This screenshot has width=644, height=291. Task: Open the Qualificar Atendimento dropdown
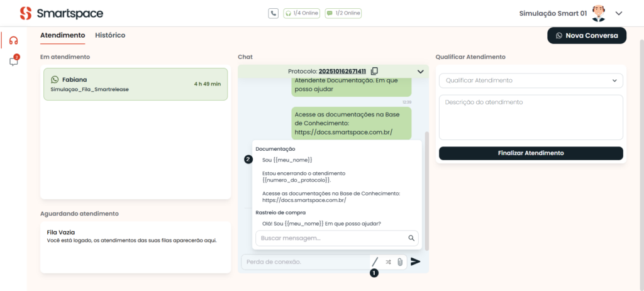531,80
